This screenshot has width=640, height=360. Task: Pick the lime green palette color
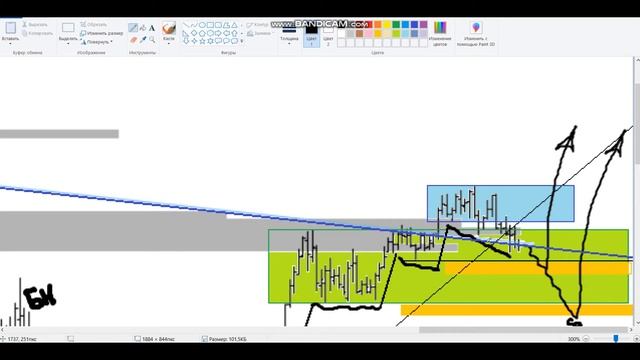(396, 33)
